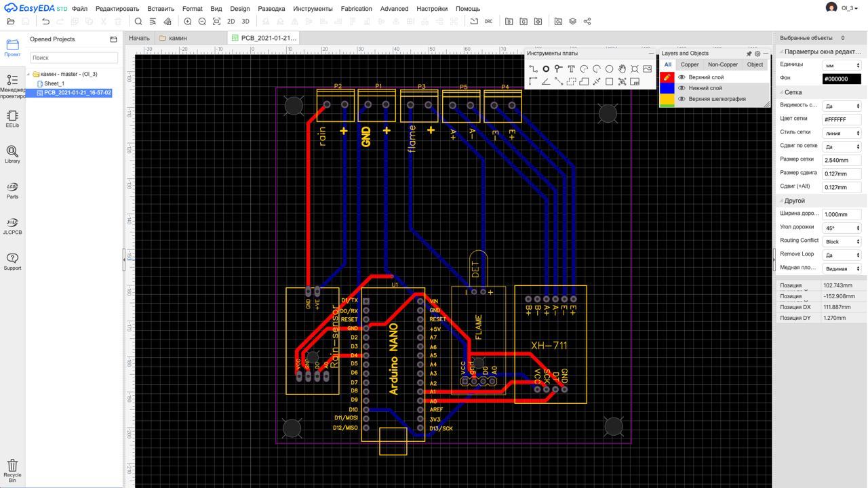Open the Recycle Bin

point(12,470)
